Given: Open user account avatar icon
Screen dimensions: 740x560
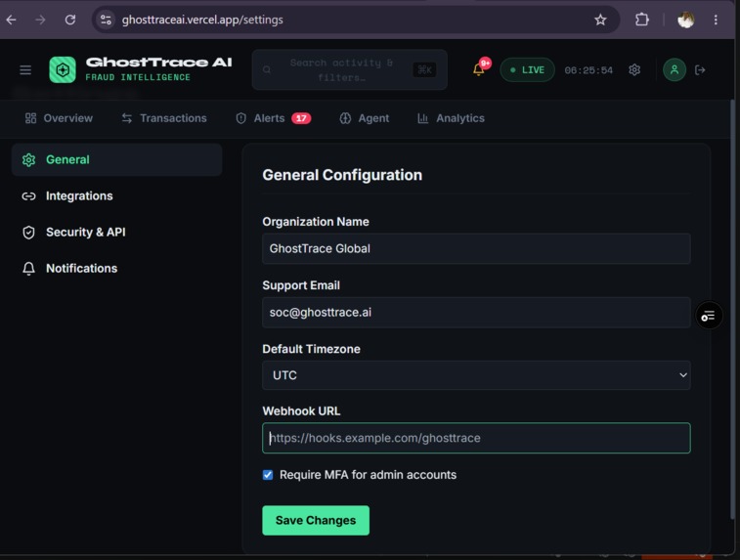Looking at the screenshot, I should (x=675, y=69).
